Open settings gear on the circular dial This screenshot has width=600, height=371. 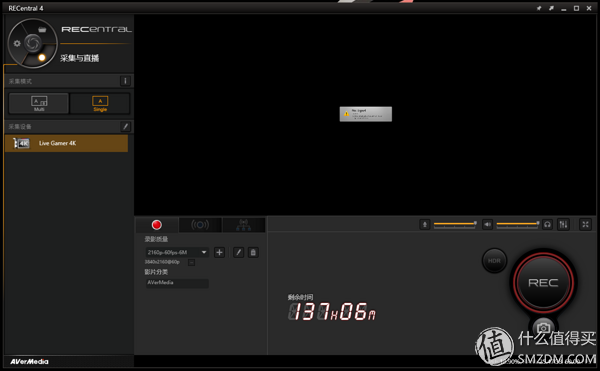[x=17, y=44]
